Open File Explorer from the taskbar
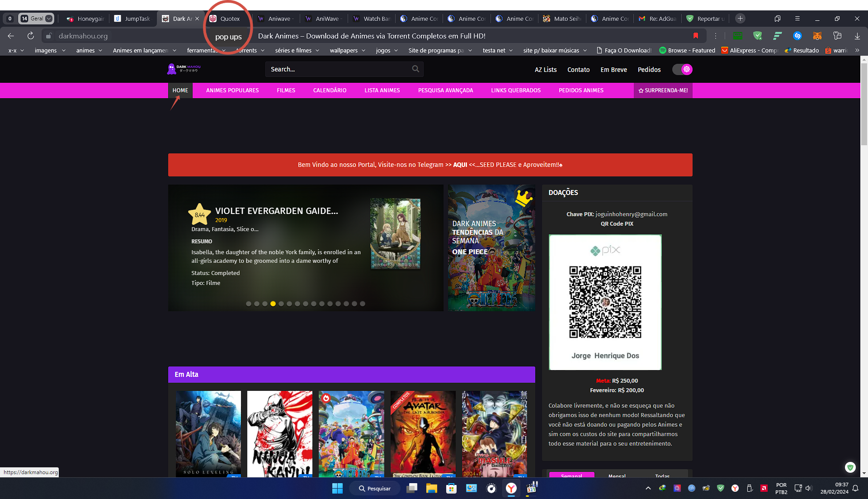The width and height of the screenshot is (868, 499). click(431, 488)
